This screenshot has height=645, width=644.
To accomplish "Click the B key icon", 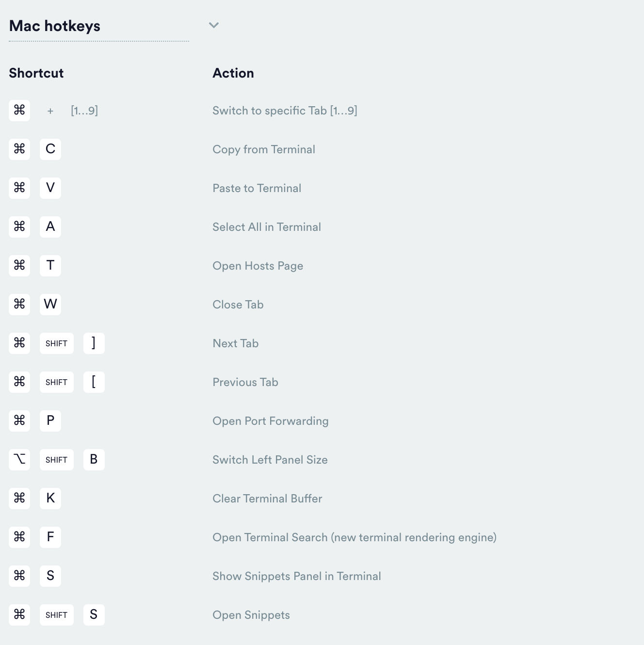I will (x=94, y=459).
